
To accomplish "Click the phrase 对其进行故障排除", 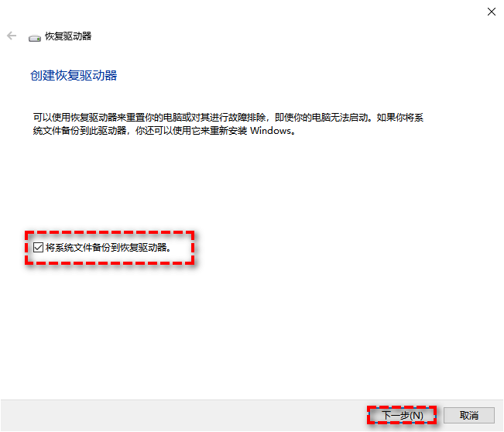I will [228, 118].
